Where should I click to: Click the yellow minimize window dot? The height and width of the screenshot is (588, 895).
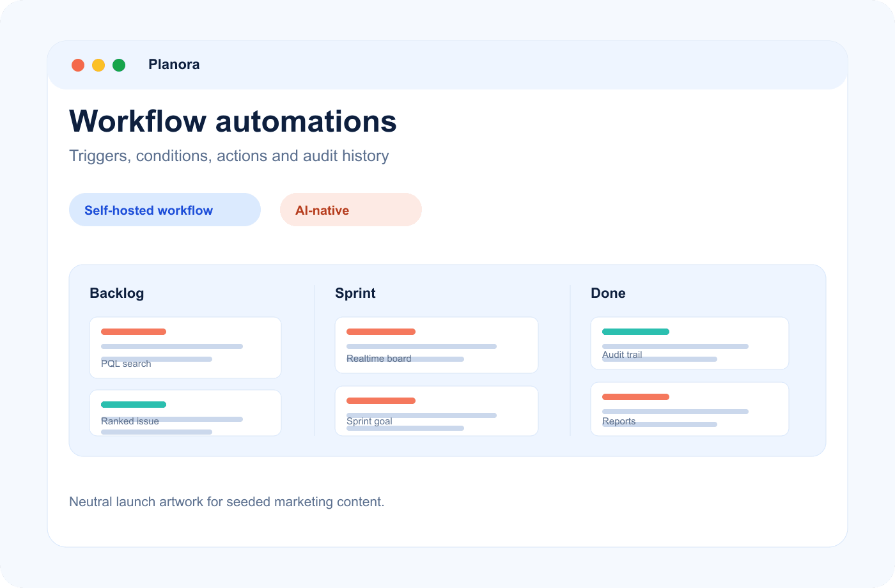(x=98, y=65)
